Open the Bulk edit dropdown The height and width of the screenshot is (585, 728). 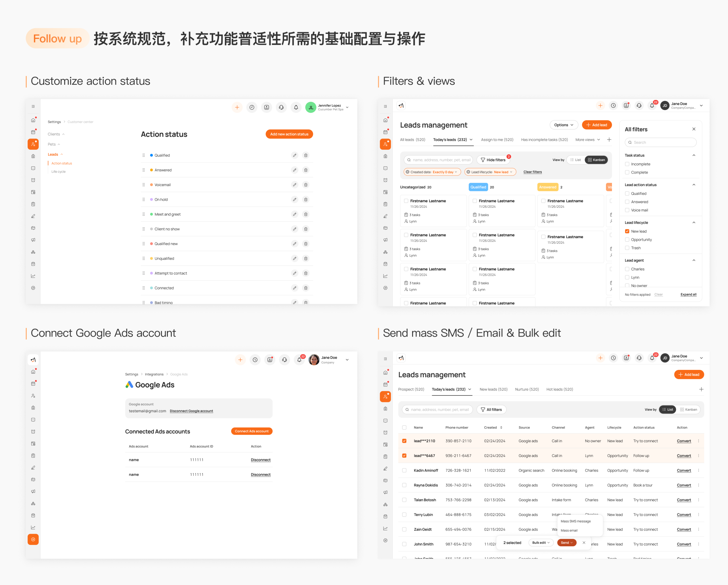pyautogui.click(x=541, y=543)
